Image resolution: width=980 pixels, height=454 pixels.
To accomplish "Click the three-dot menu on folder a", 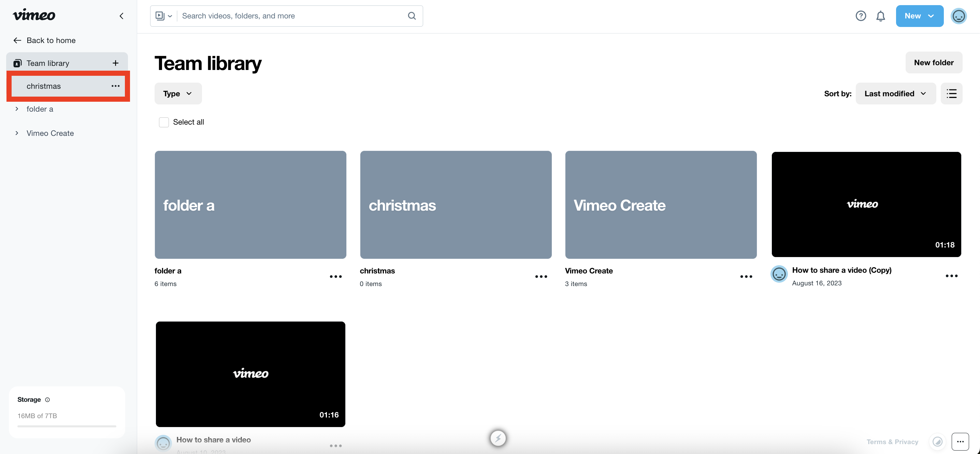I will pyautogui.click(x=336, y=276).
